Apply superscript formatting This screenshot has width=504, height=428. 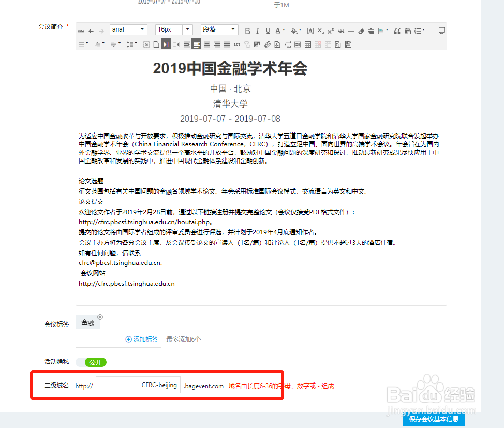[331, 31]
